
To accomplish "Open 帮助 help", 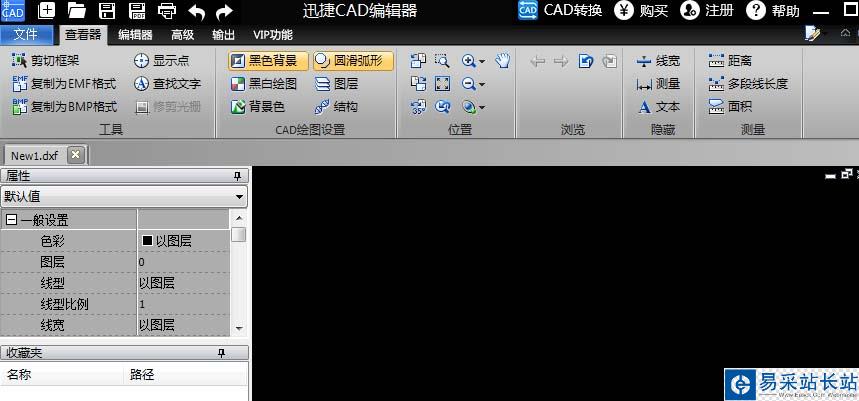I will (773, 10).
